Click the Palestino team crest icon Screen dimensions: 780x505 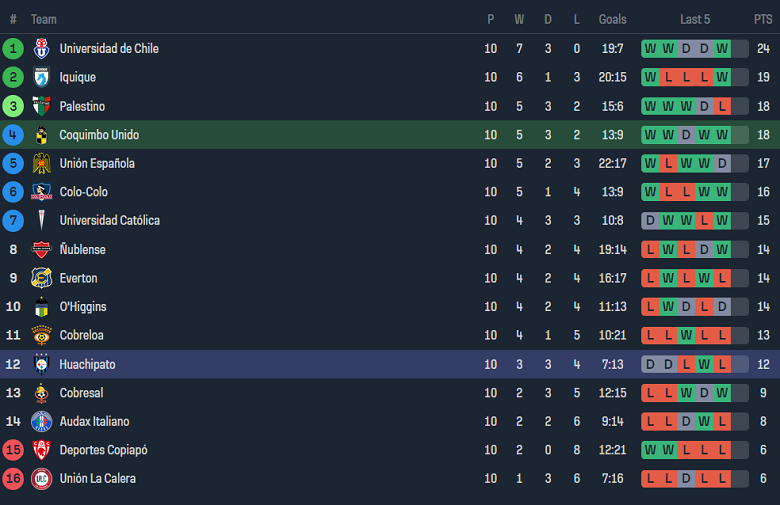tap(41, 106)
